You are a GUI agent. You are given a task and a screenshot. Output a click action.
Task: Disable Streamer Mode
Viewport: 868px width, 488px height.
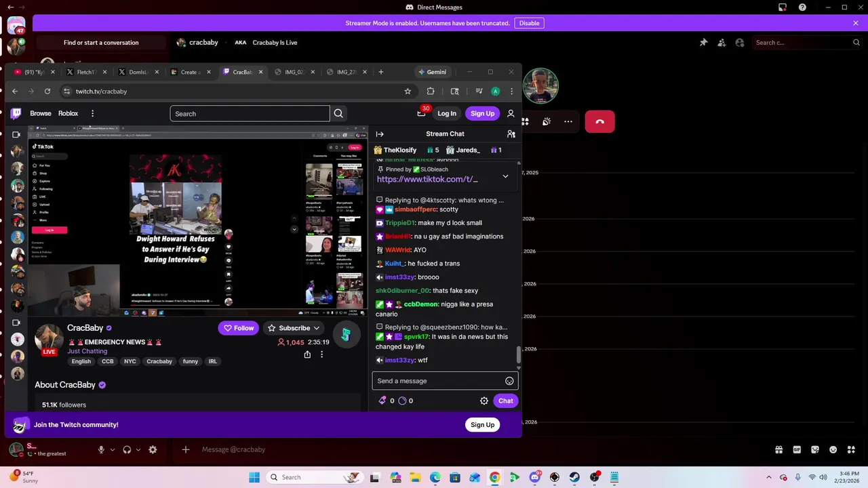[529, 23]
